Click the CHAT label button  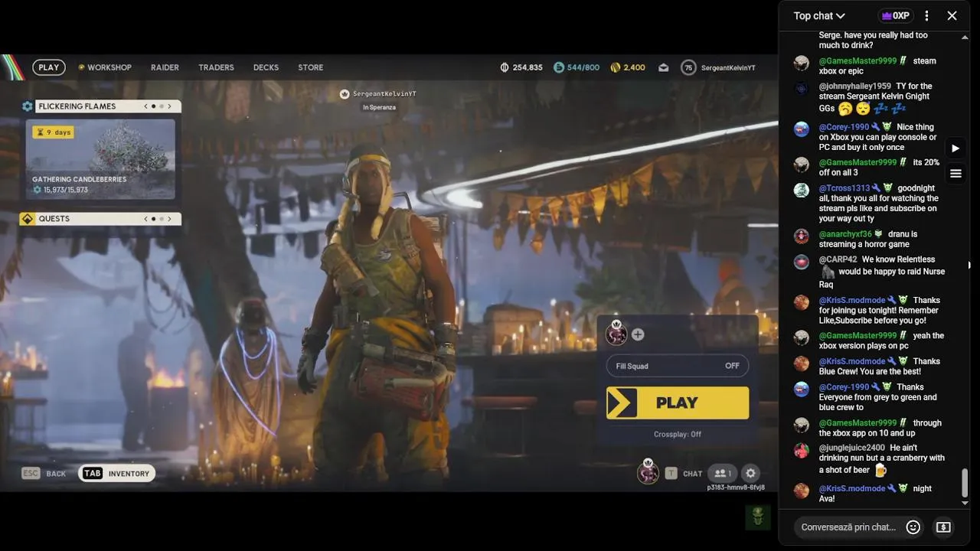(692, 474)
